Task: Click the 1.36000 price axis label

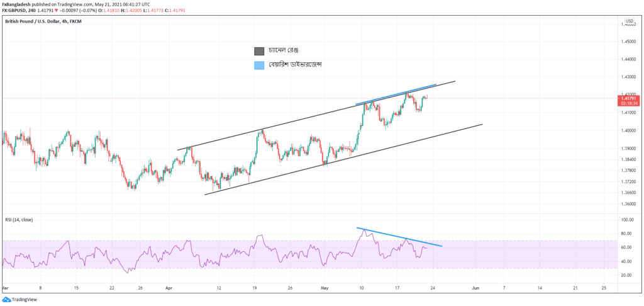Action: (629, 203)
